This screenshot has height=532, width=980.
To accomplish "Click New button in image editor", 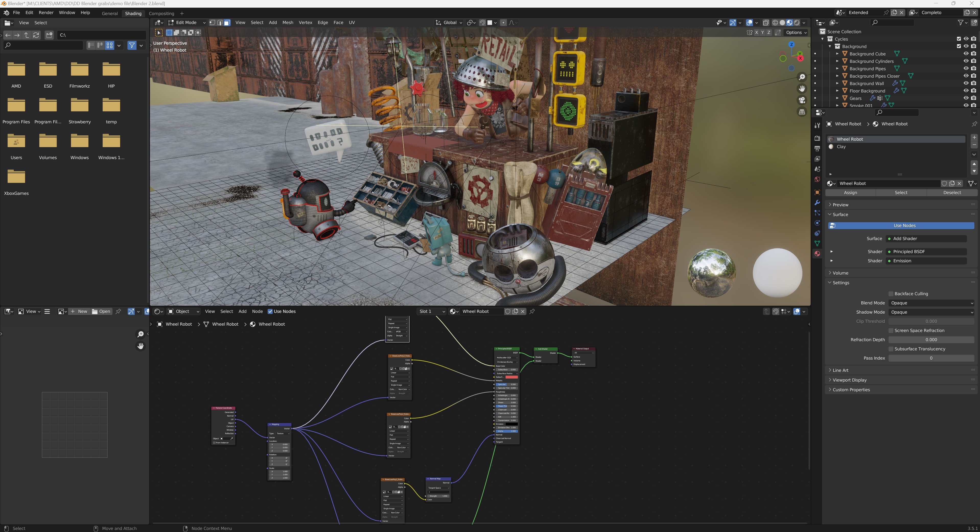I will 79,311.
